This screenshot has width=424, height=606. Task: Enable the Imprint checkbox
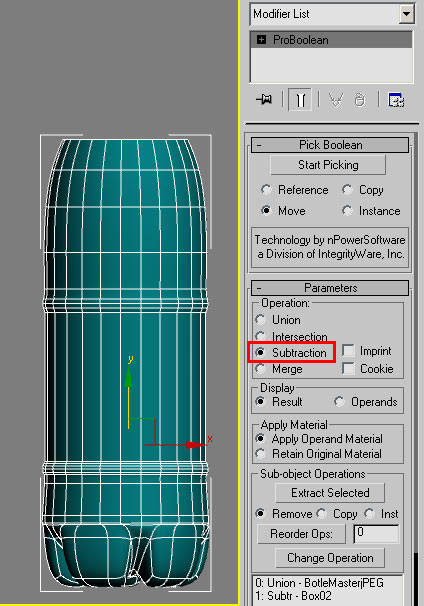tap(348, 351)
